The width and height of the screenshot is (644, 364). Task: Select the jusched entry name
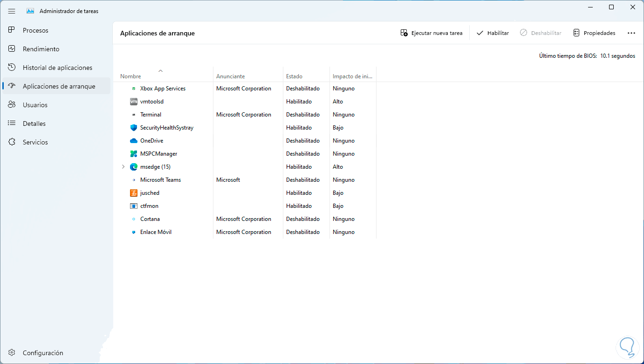tap(150, 193)
